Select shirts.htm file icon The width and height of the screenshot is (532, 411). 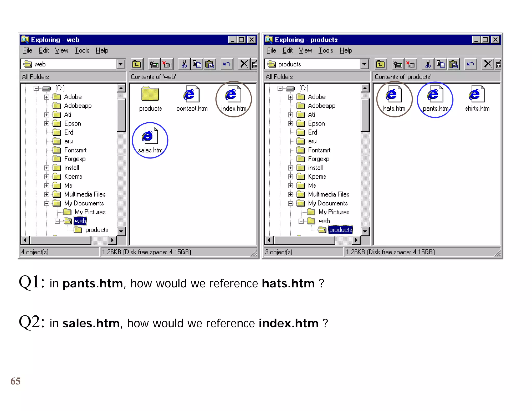click(x=477, y=94)
